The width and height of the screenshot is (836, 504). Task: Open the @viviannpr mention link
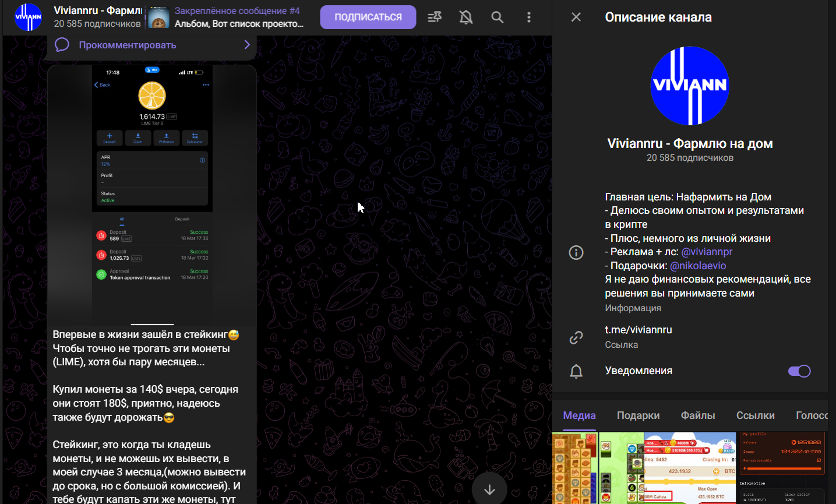(x=707, y=252)
